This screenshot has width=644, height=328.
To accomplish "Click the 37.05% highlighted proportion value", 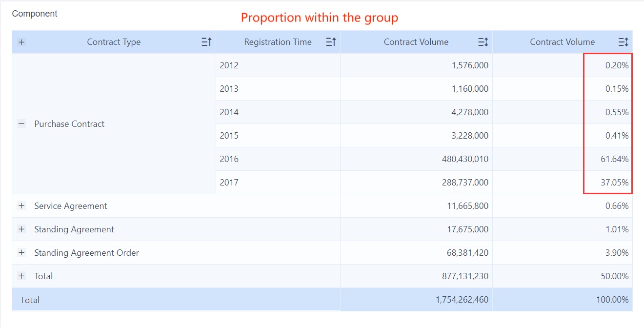I will 615,182.
